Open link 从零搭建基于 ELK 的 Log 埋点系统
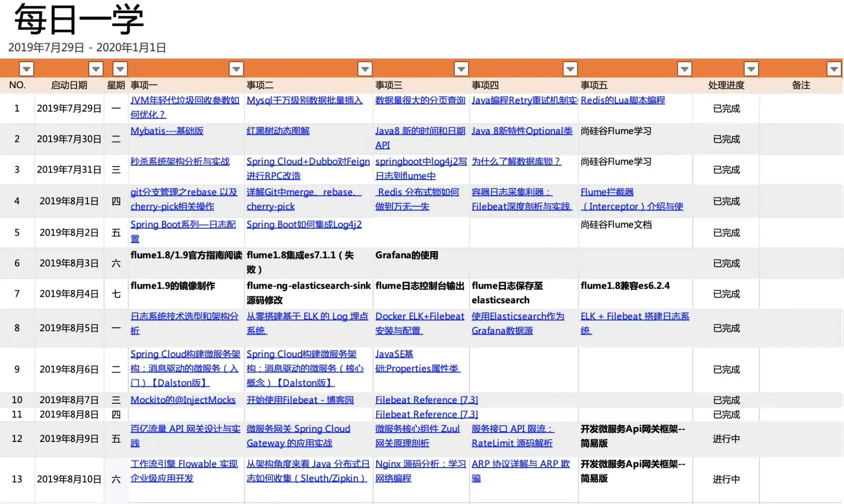The height and width of the screenshot is (504, 844). pos(307,323)
